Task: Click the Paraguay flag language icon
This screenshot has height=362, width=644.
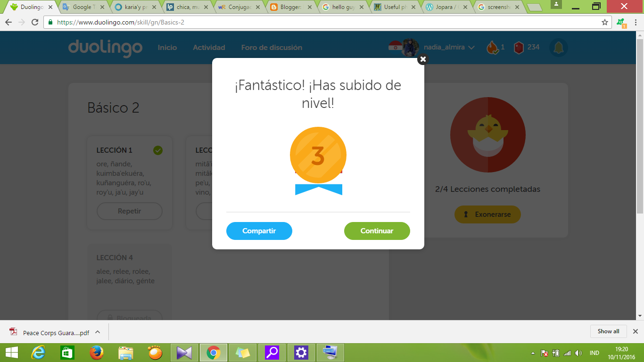Action: [x=394, y=47]
